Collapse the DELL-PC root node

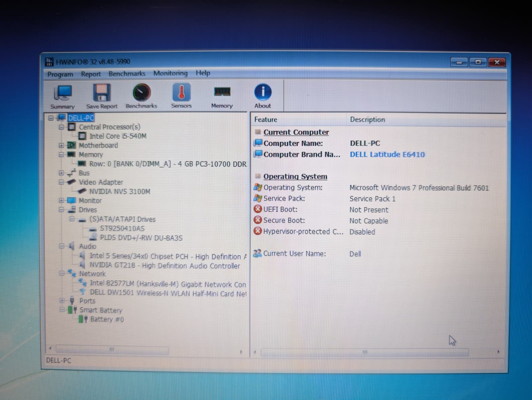[51, 118]
